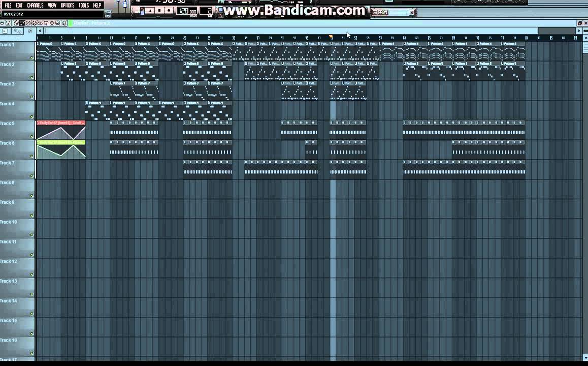This screenshot has width=588, height=366.
Task: Select the Select tool in playlist toolbar
Action: coord(52,23)
